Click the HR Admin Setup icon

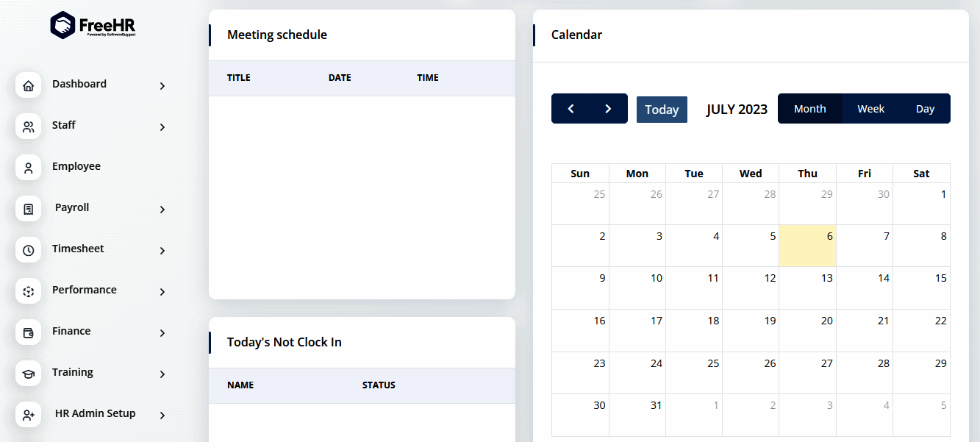29,415
